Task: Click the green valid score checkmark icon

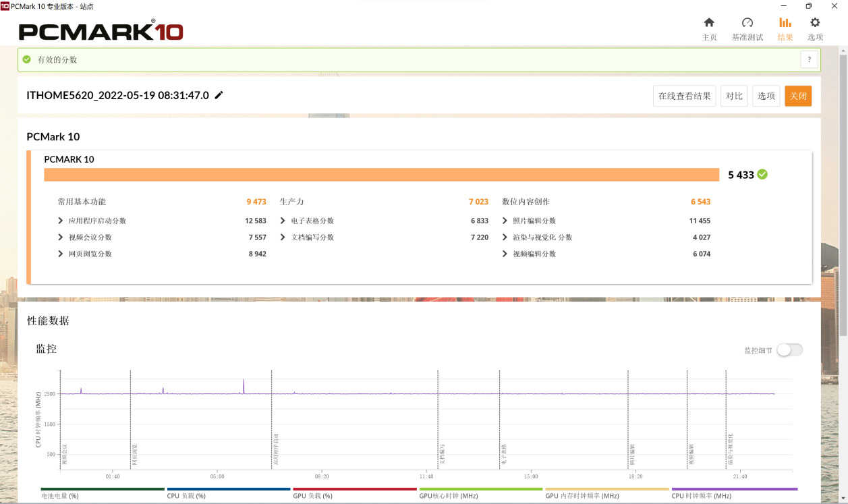Action: pyautogui.click(x=27, y=59)
